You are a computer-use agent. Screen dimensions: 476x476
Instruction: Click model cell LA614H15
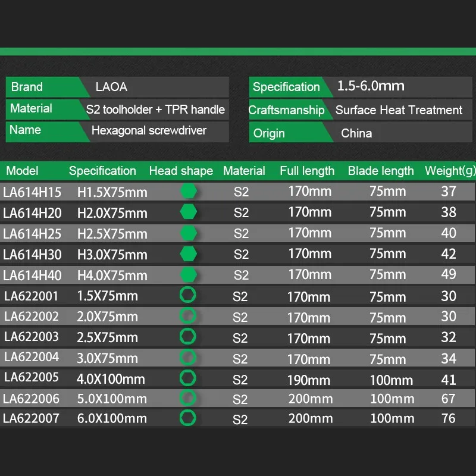click(x=32, y=192)
